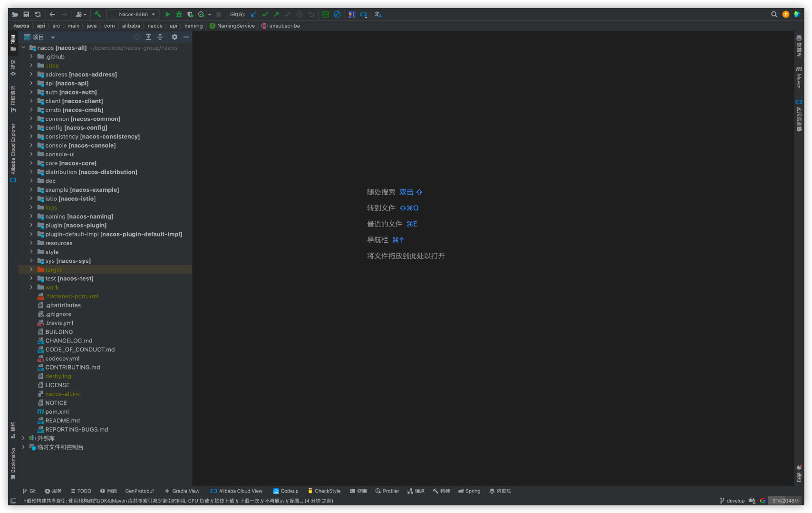The width and height of the screenshot is (812, 513).
Task: Open the Nacos-8486 run configuration dropdown
Action: click(133, 14)
